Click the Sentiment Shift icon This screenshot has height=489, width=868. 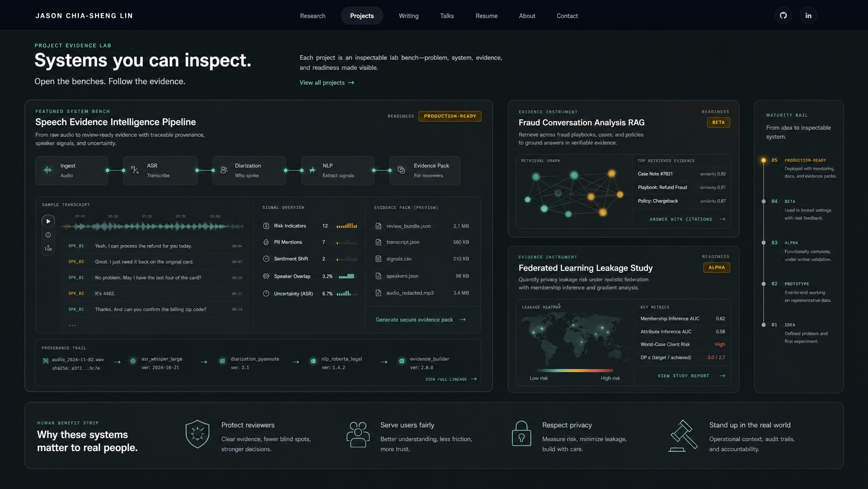[x=266, y=259]
